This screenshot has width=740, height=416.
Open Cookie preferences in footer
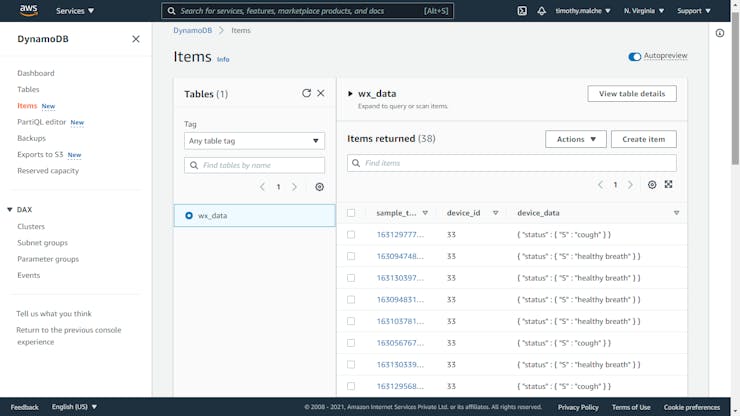(692, 407)
